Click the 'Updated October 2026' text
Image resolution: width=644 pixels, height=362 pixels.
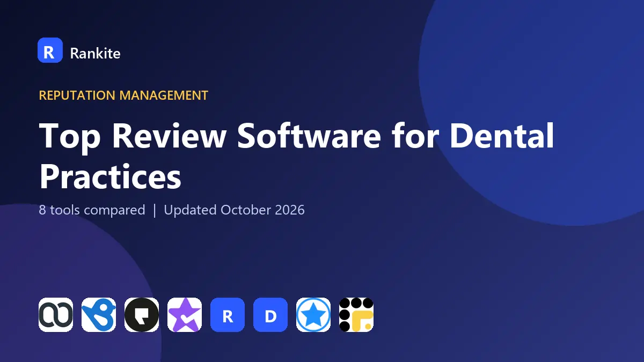click(234, 210)
